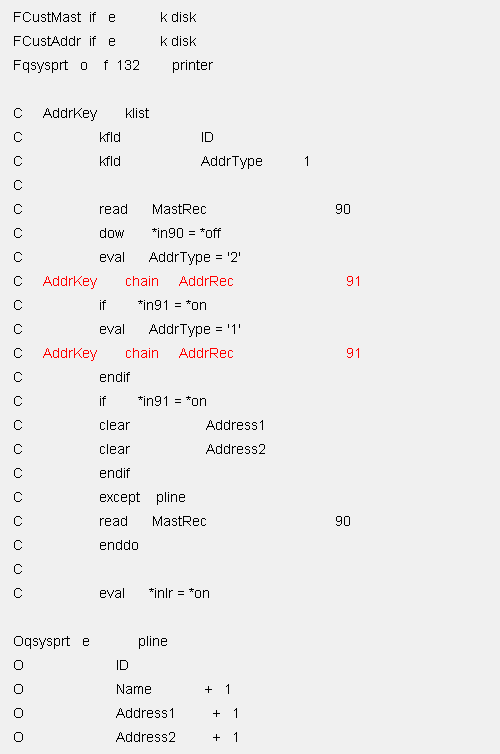Image resolution: width=500 pixels, height=754 pixels.
Task: Click the Name output field line
Action: click(122, 690)
